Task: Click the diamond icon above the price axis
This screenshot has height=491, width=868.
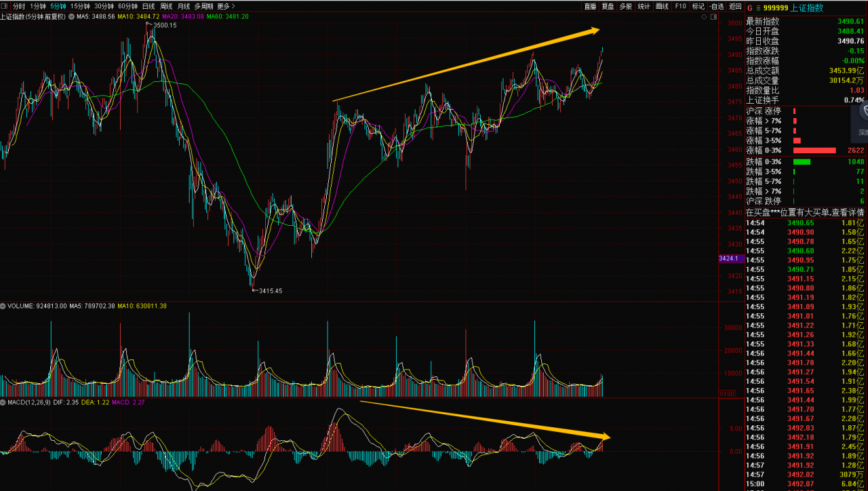Action: [x=703, y=16]
